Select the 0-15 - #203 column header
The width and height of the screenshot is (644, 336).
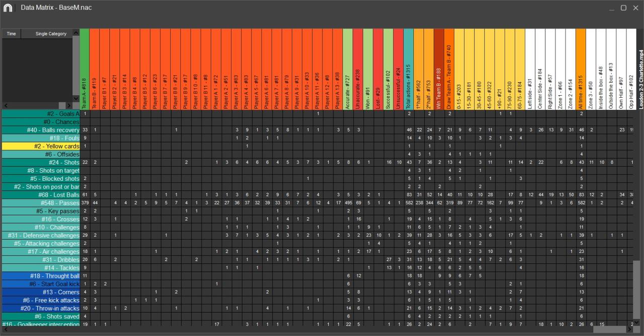459,69
